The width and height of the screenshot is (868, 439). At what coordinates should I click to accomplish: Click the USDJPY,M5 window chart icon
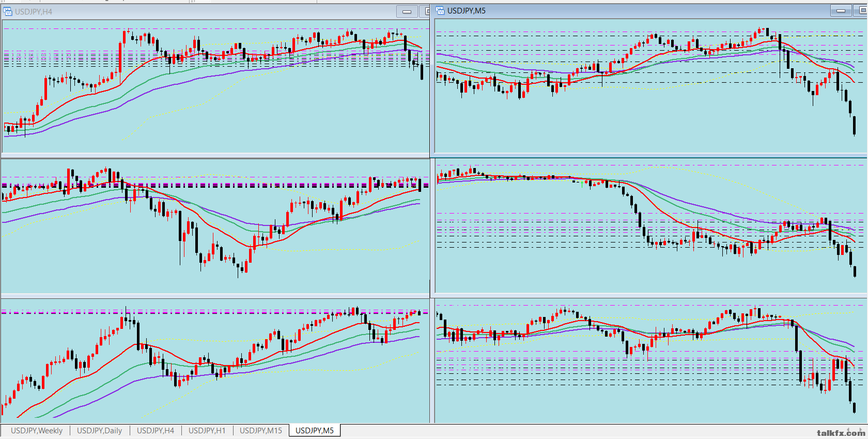click(x=440, y=10)
